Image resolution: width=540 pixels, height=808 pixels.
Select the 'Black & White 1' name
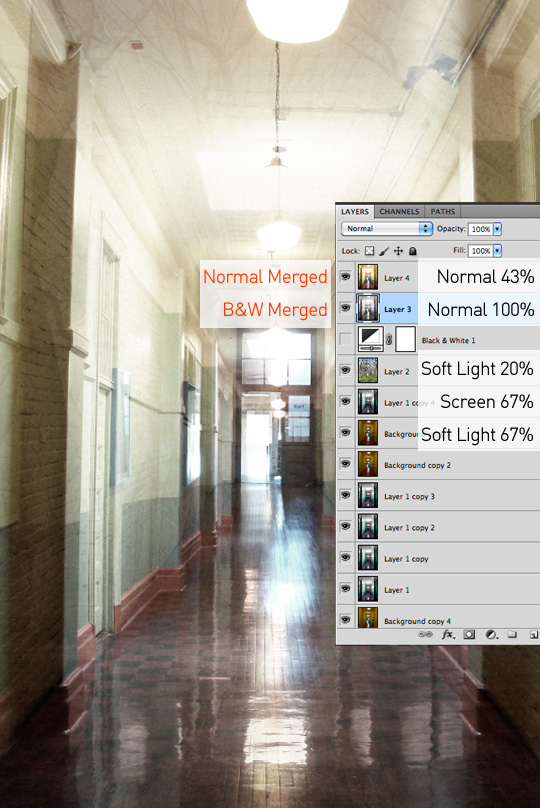tap(448, 341)
